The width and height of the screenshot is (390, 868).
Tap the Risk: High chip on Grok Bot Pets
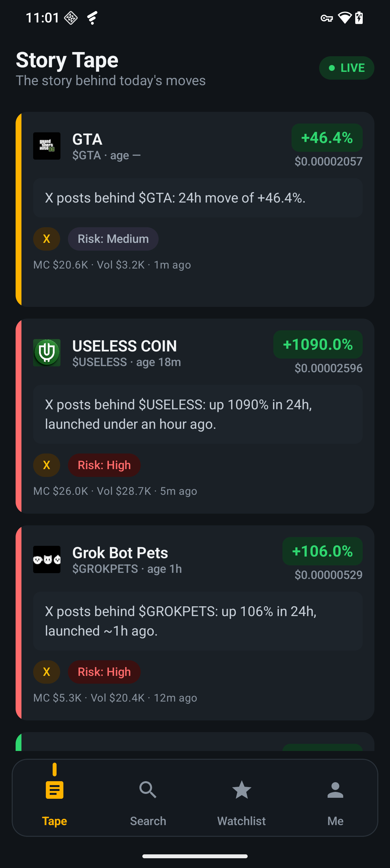point(104,672)
